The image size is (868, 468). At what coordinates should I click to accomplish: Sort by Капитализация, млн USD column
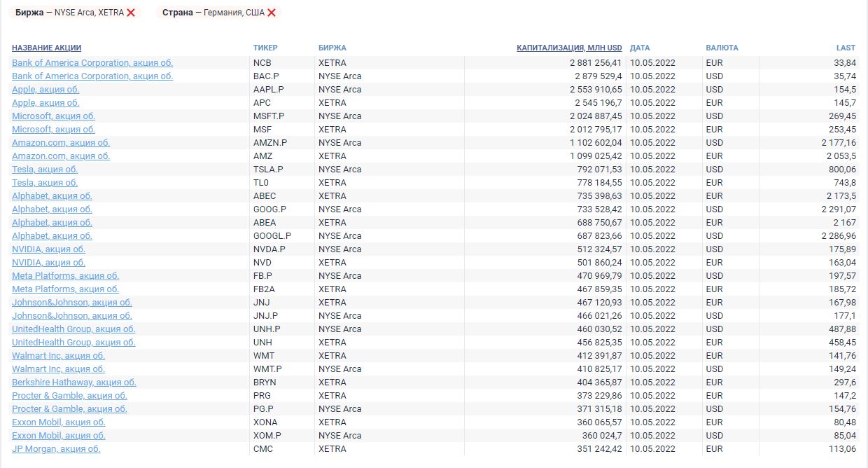click(x=569, y=48)
